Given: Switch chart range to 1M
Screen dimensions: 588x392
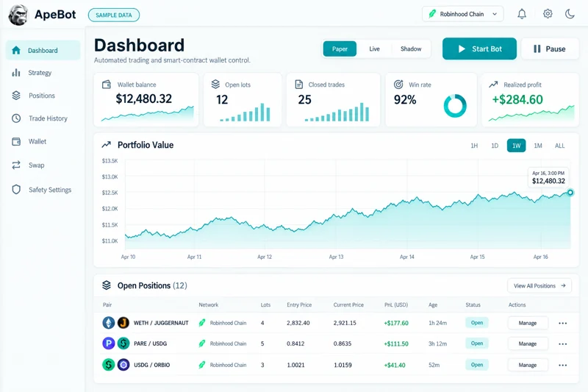Looking at the screenshot, I should 538,146.
